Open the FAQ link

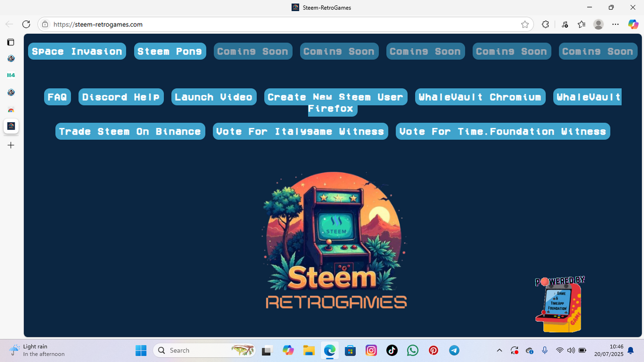[x=57, y=97]
